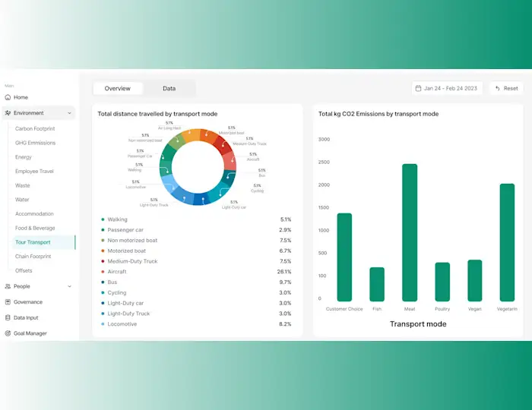Click the Passenger car legend row
Screen dimensions: 532x410
click(196, 230)
